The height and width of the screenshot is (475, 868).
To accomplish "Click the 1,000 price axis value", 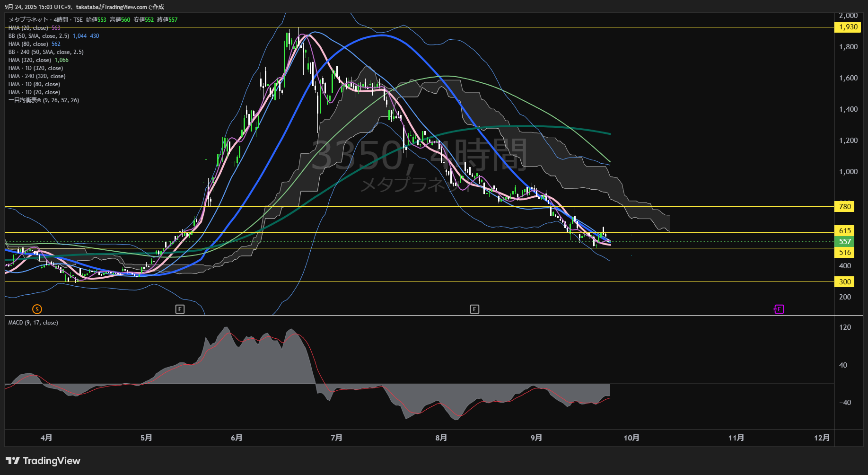I will (x=848, y=171).
